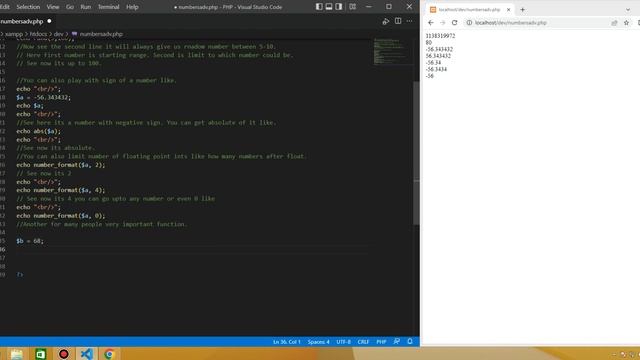Click the editor vertical scrollbar

point(416,153)
